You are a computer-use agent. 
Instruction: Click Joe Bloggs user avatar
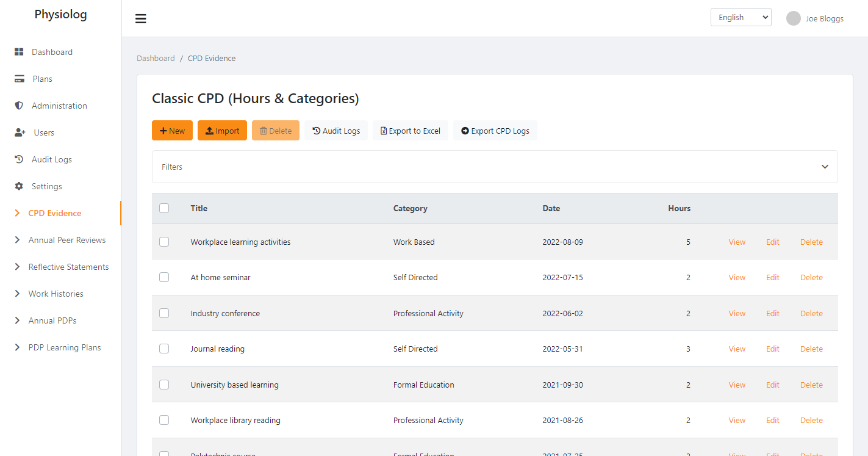(x=793, y=18)
